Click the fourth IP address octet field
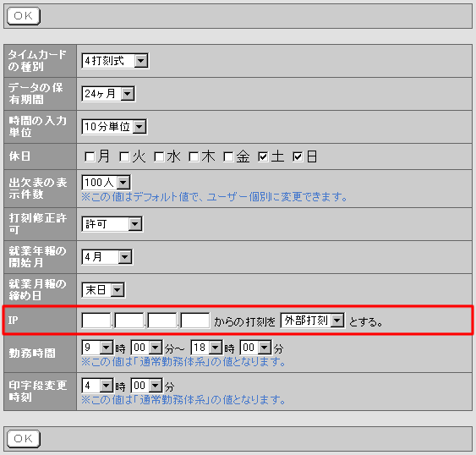Screen dimensions: 476x455 [195, 321]
